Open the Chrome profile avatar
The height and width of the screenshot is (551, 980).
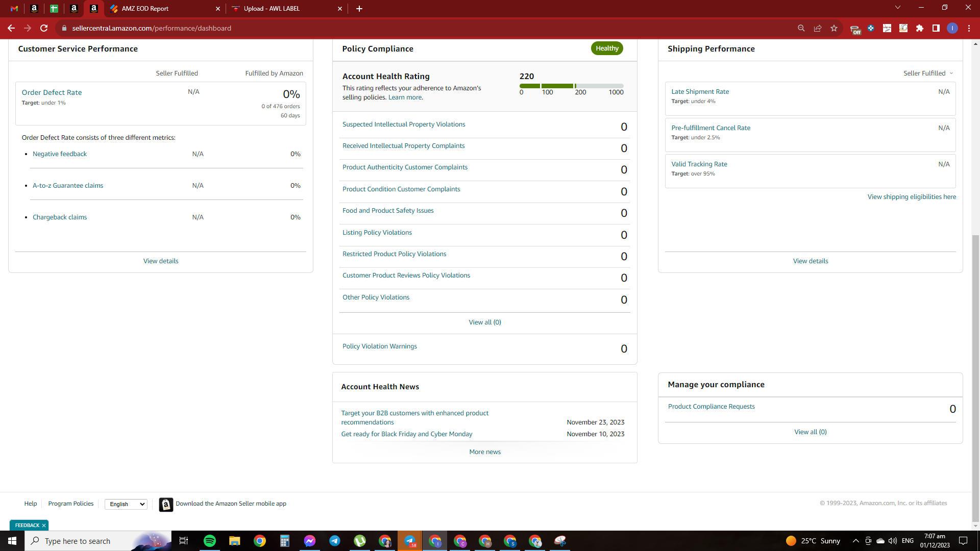(952, 28)
